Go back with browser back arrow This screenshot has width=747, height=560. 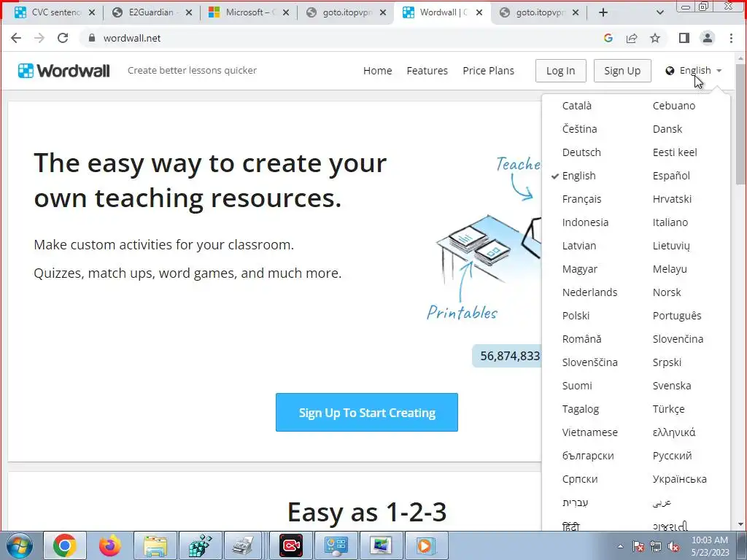click(x=16, y=38)
